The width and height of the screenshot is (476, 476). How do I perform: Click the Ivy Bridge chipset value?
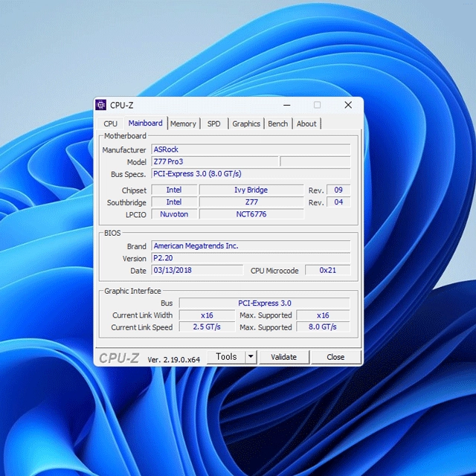tap(251, 190)
